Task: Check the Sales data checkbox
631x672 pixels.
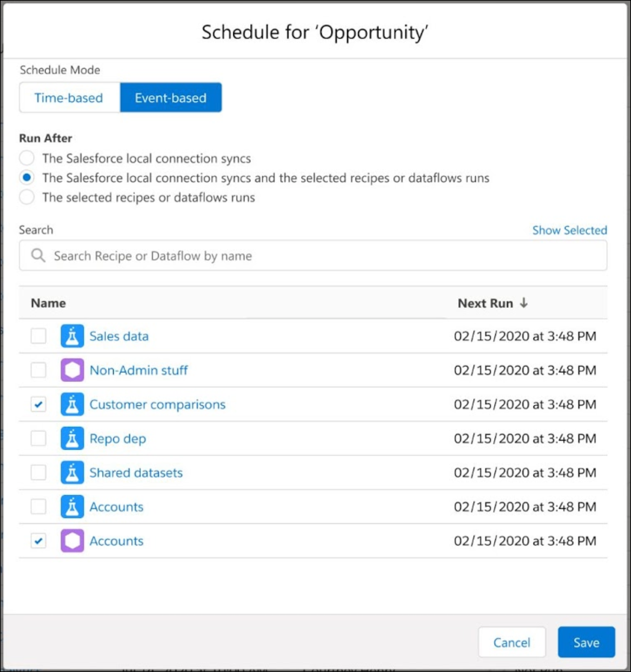Action: [38, 336]
